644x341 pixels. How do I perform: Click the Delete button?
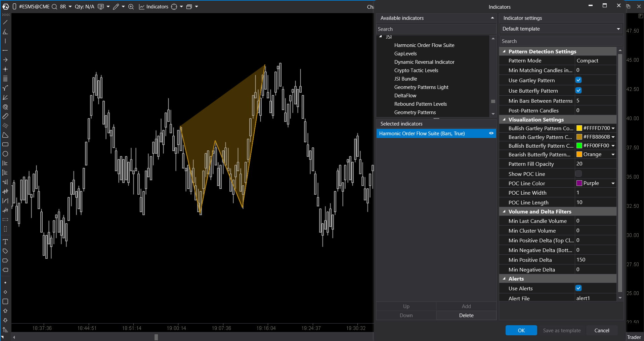pyautogui.click(x=466, y=315)
